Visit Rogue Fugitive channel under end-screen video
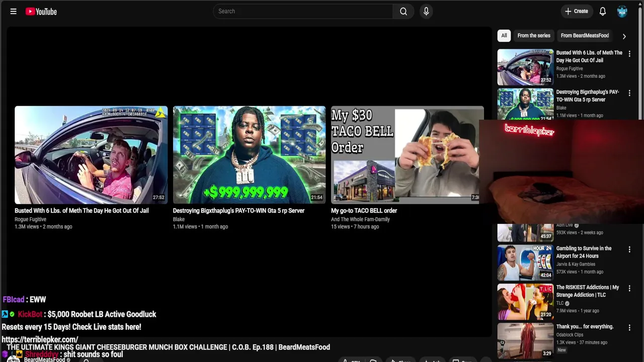The width and height of the screenshot is (644, 362). coord(30,219)
